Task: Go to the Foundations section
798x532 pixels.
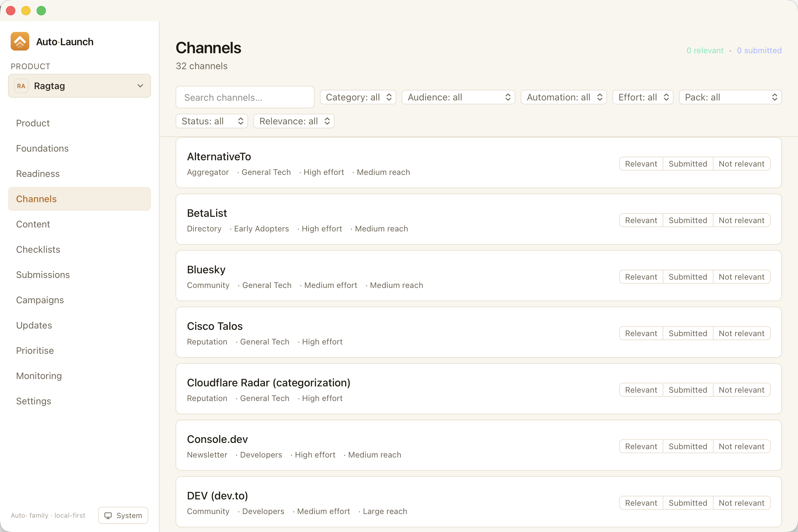Action: tap(79, 148)
